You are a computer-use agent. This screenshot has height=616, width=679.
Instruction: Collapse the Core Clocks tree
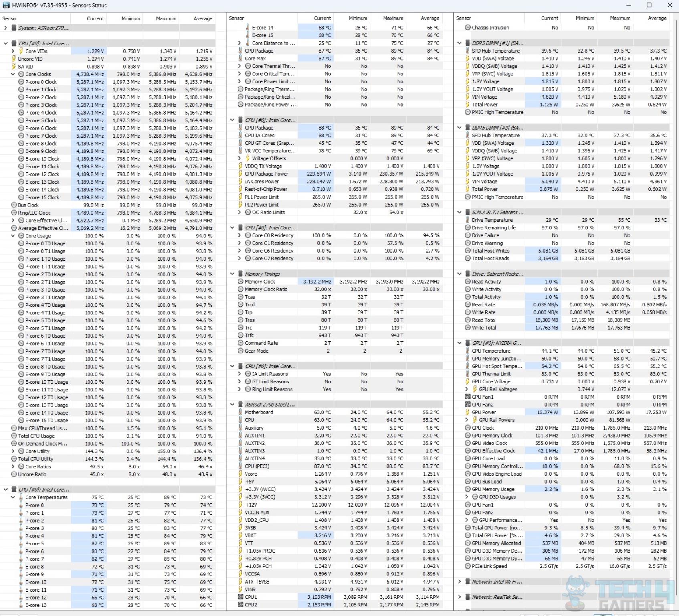point(13,74)
